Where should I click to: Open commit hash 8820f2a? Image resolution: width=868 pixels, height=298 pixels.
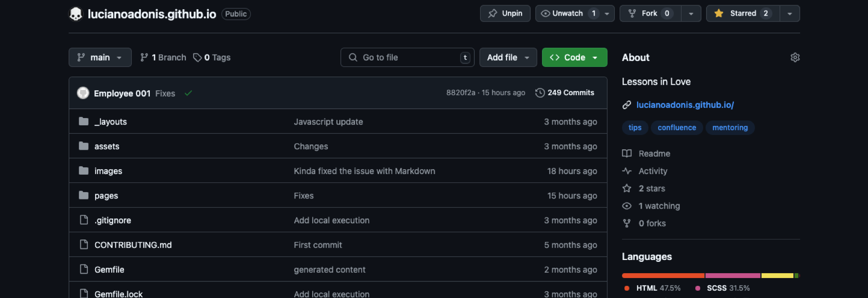point(461,93)
